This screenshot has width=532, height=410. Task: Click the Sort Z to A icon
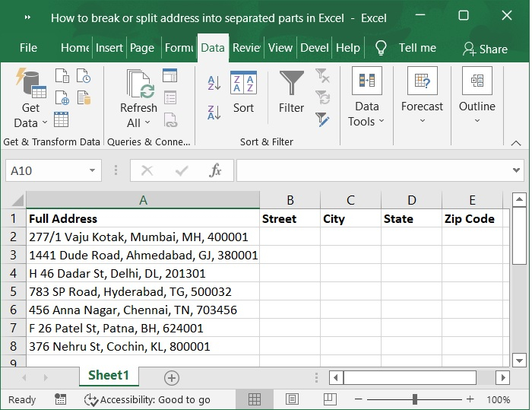tap(214, 113)
